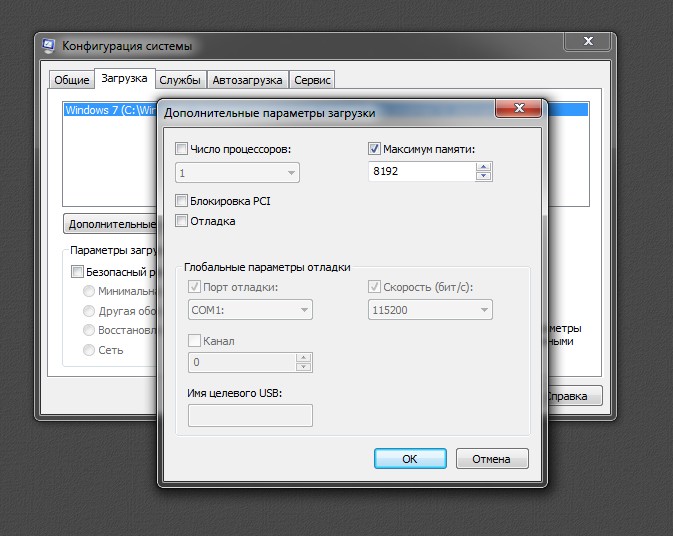The height and width of the screenshot is (536, 673).
Task: Open the processor count dropdown
Action: click(237, 173)
